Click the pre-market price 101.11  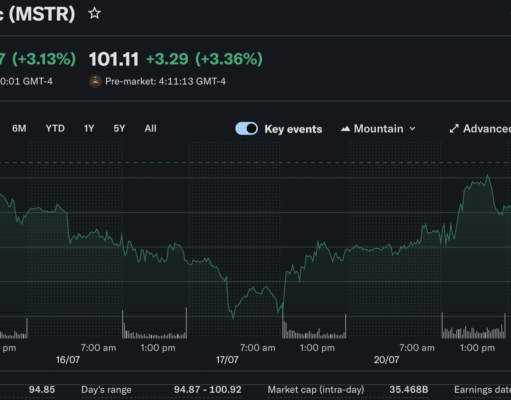tap(114, 59)
